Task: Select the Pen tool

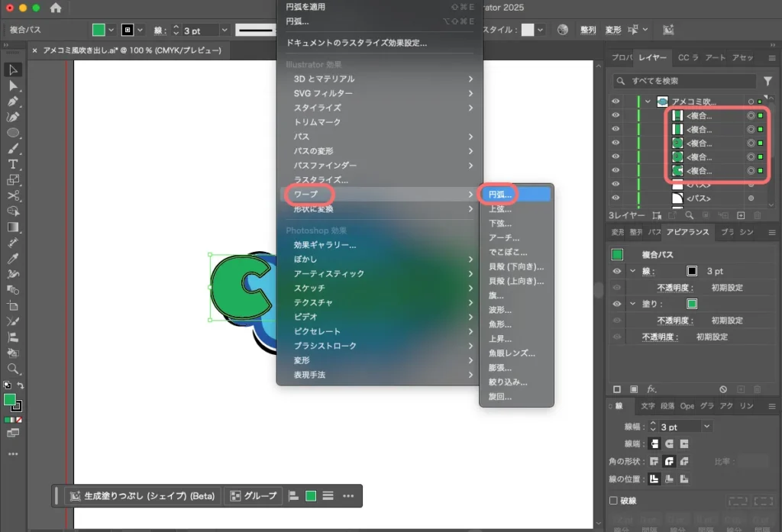Action: [x=13, y=99]
